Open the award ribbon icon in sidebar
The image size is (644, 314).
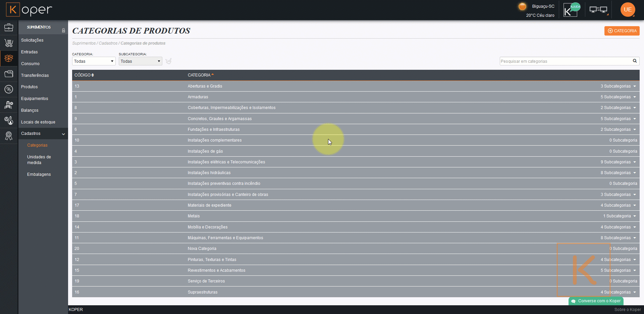tap(9, 136)
